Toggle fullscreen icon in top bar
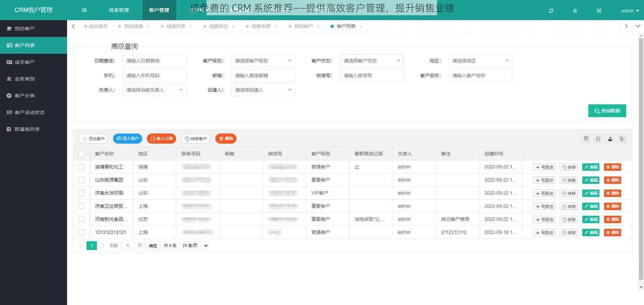Image resolution: width=644 pixels, height=305 pixels. click(599, 11)
